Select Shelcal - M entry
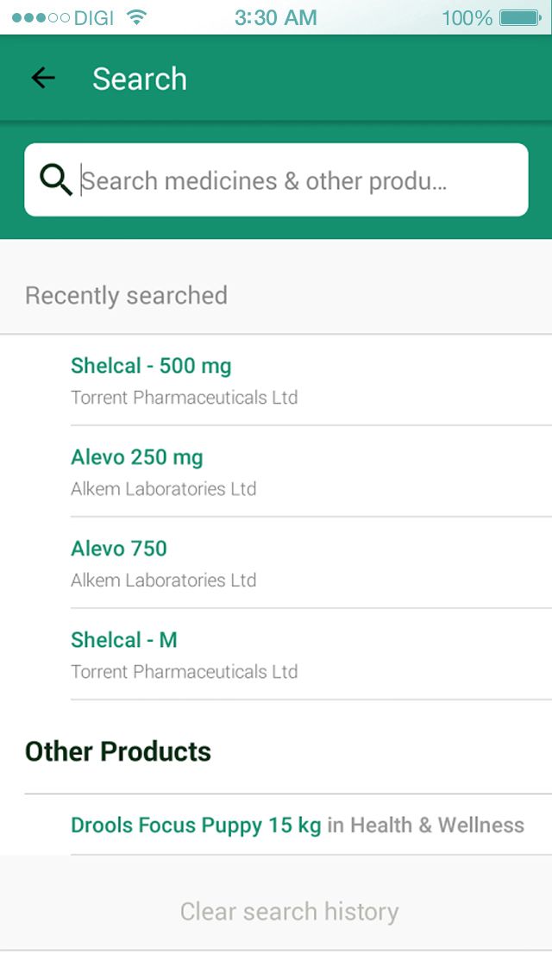The image size is (552, 980). click(124, 640)
